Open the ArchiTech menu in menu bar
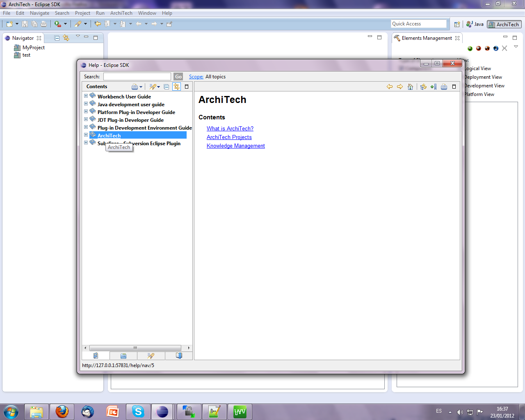The image size is (525, 420). pos(121,13)
